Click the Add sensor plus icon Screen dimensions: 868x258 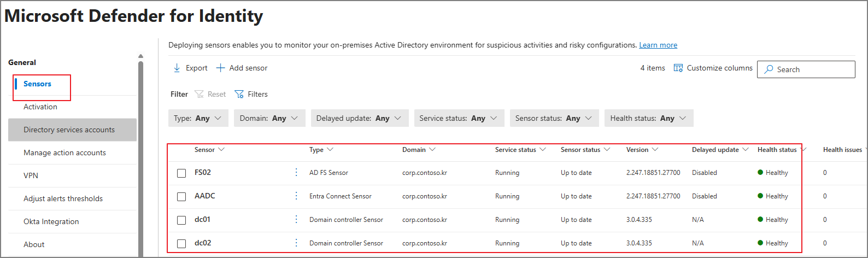(x=220, y=68)
